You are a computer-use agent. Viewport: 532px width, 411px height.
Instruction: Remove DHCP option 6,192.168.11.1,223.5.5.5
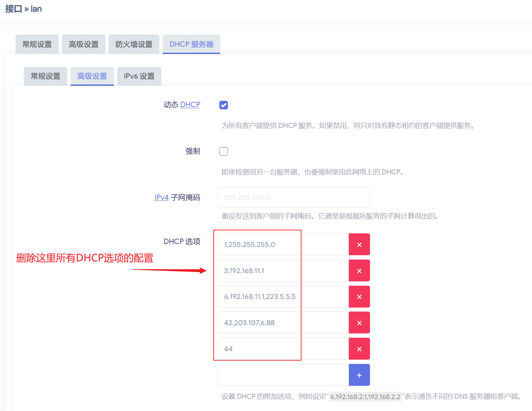pyautogui.click(x=359, y=297)
